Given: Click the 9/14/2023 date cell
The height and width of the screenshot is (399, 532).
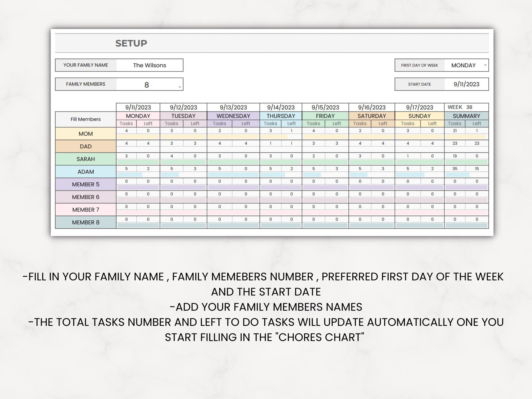Looking at the screenshot, I should click(281, 107).
